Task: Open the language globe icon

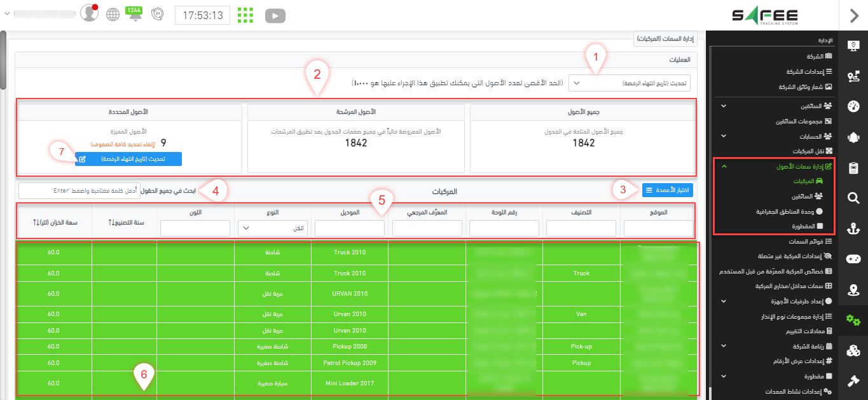Action: tap(113, 15)
